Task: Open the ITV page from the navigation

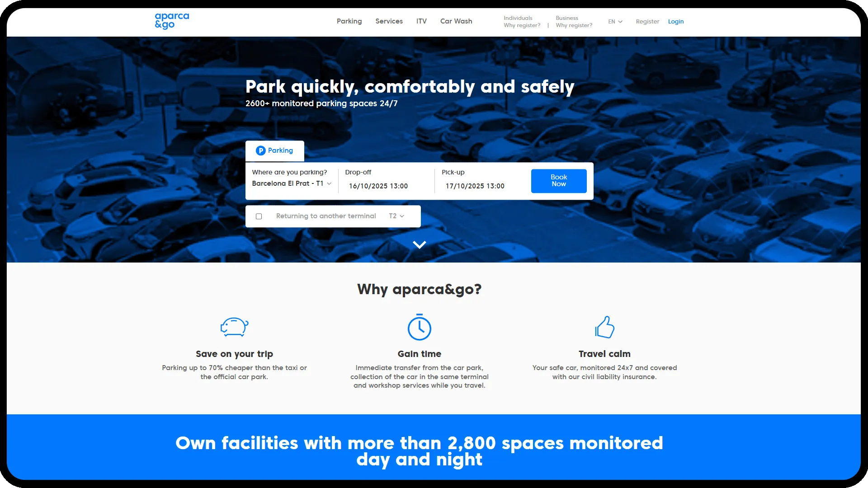Action: (x=421, y=21)
